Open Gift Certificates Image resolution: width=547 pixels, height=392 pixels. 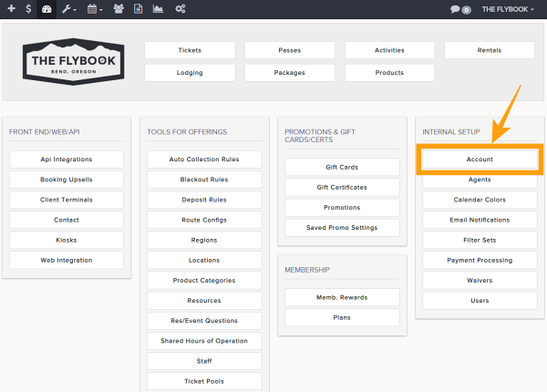(x=342, y=187)
